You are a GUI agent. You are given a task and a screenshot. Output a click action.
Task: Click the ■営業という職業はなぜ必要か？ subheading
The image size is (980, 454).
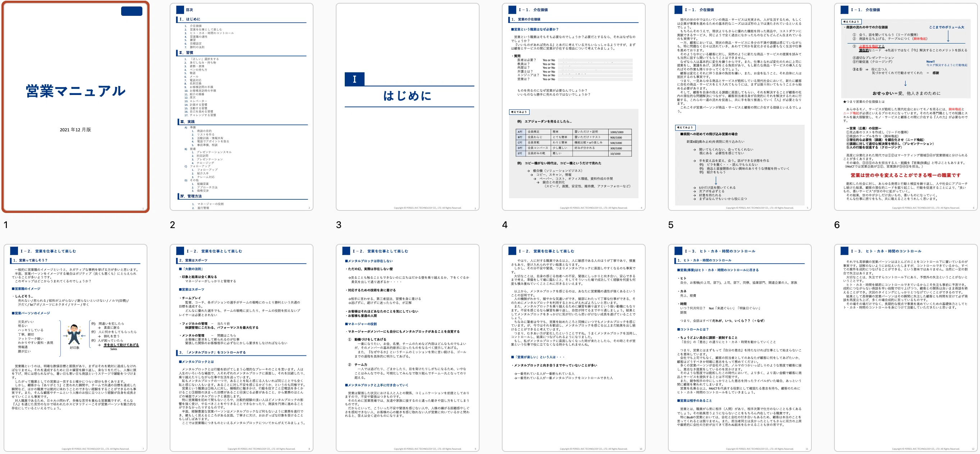[x=535, y=29]
